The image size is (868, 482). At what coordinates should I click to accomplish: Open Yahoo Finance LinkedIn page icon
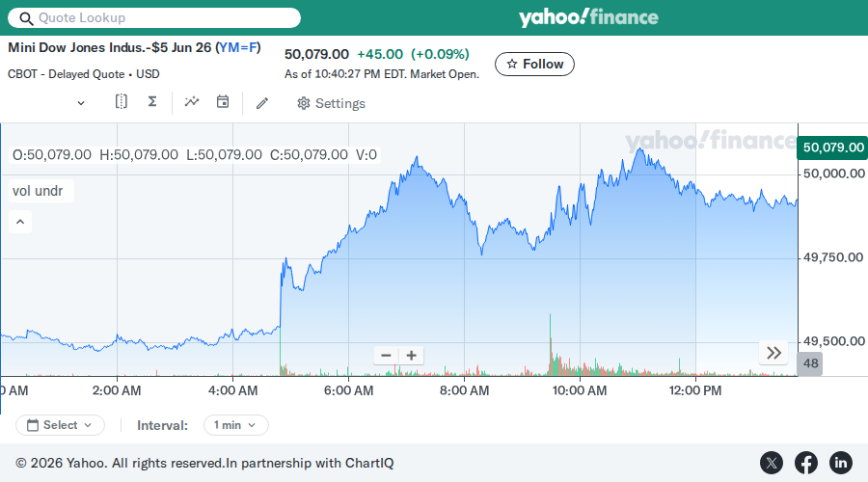point(841,463)
